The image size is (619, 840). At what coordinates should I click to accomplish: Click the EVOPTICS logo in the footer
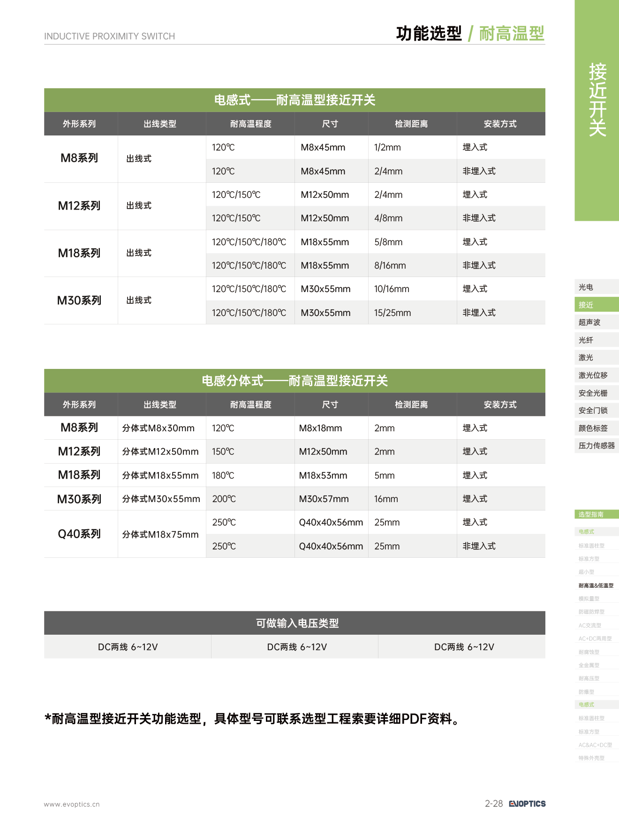click(527, 803)
